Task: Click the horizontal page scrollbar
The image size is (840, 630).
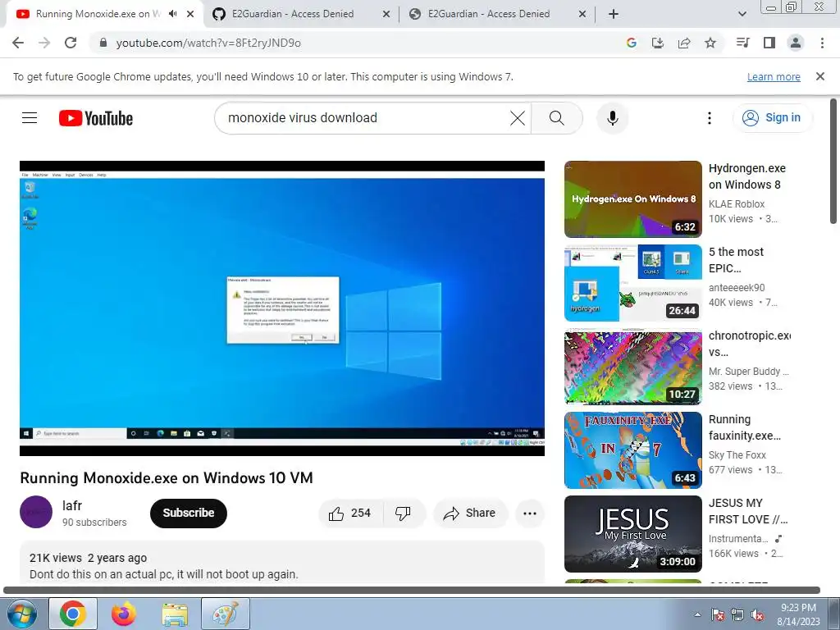Action: click(412, 591)
